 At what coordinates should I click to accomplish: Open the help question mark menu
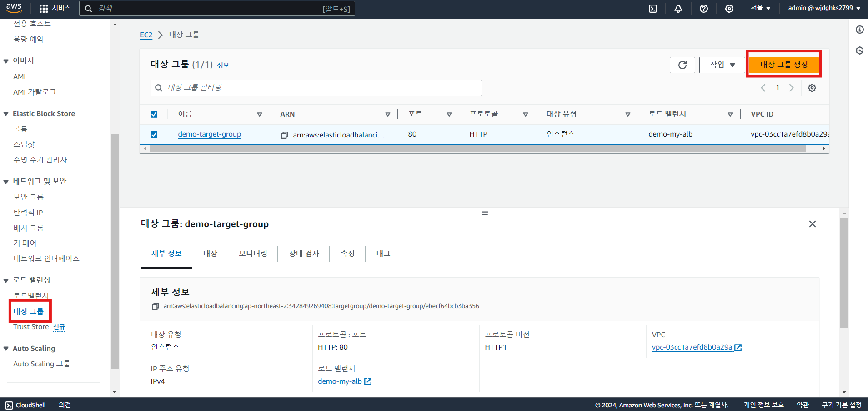(704, 8)
